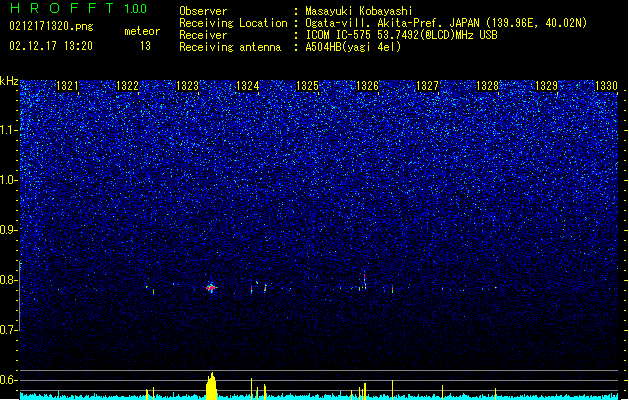
Task: Click the bright red meteor echo after 1323
Action: pos(211,287)
